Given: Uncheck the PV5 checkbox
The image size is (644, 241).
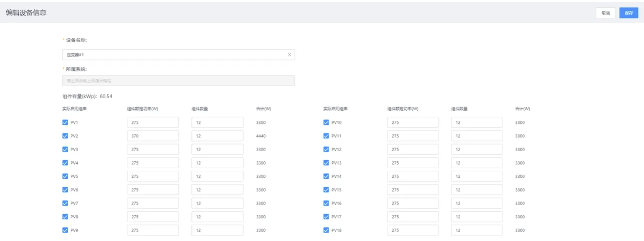Looking at the screenshot, I should (x=65, y=176).
